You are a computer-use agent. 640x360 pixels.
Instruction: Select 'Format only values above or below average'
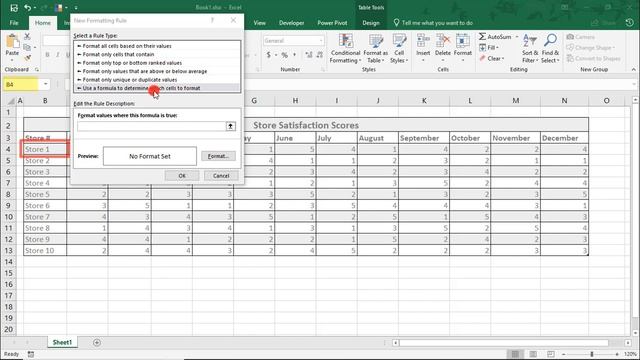(x=157, y=71)
